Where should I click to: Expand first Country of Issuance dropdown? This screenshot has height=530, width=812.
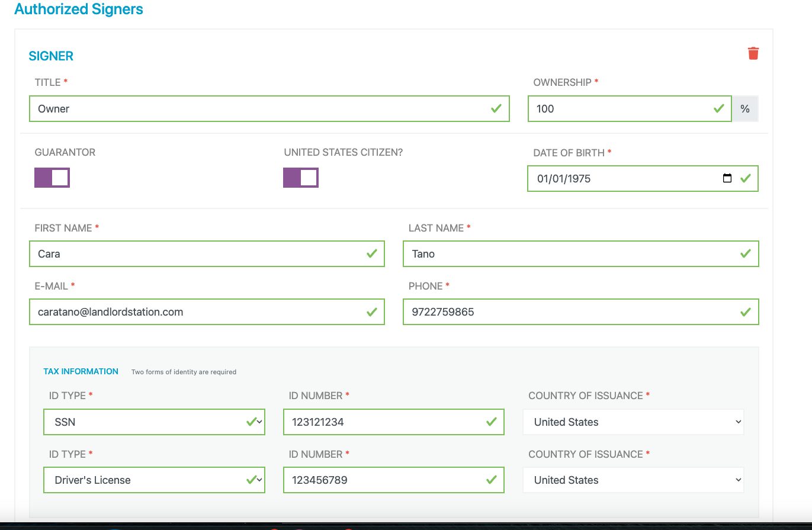pos(633,422)
